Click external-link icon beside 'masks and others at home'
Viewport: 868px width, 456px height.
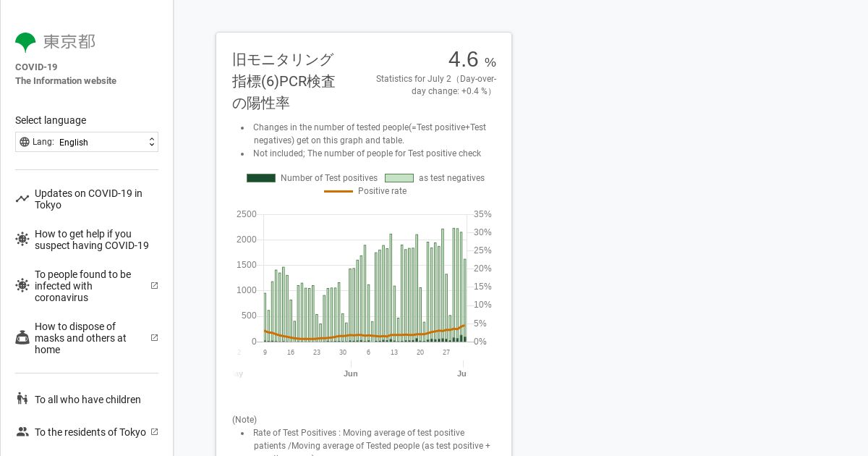pyautogui.click(x=154, y=338)
